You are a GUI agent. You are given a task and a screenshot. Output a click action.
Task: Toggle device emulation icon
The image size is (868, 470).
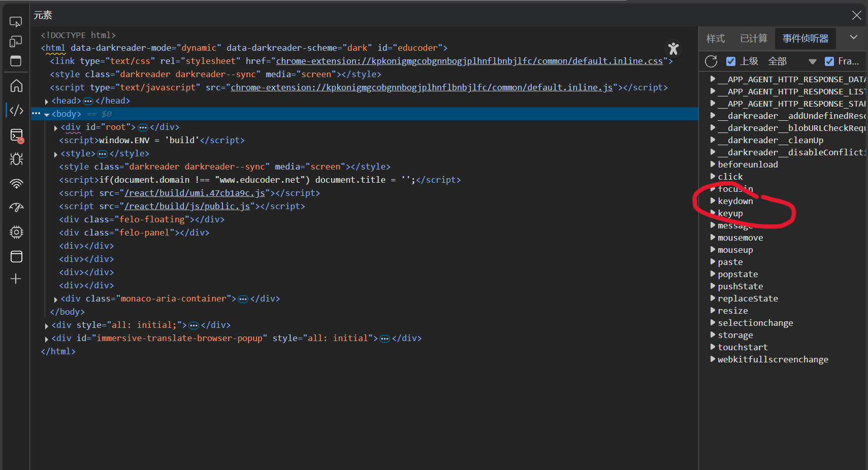pyautogui.click(x=16, y=42)
